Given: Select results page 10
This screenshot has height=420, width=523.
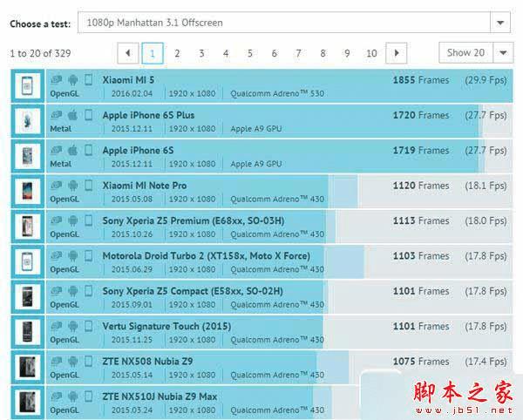Looking at the screenshot, I should 371,53.
